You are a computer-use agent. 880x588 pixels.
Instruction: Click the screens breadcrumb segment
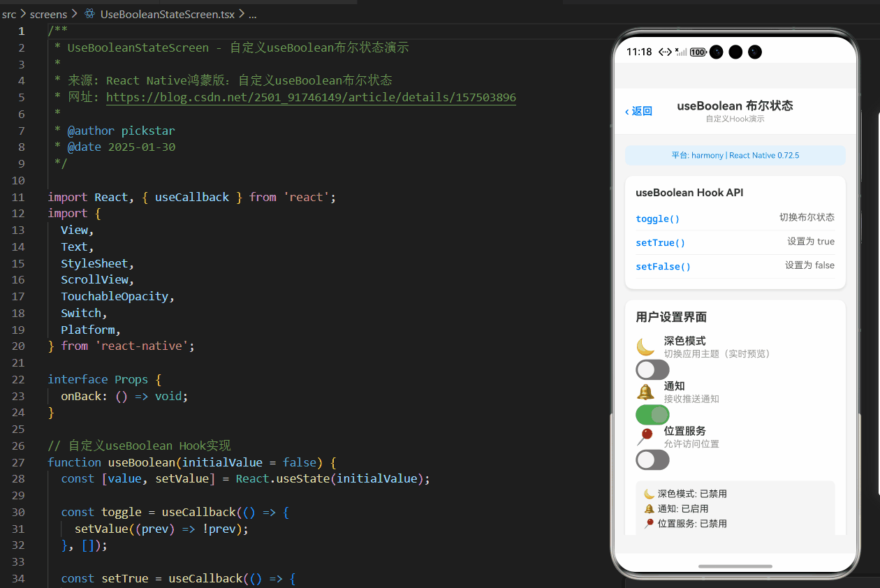[49, 14]
